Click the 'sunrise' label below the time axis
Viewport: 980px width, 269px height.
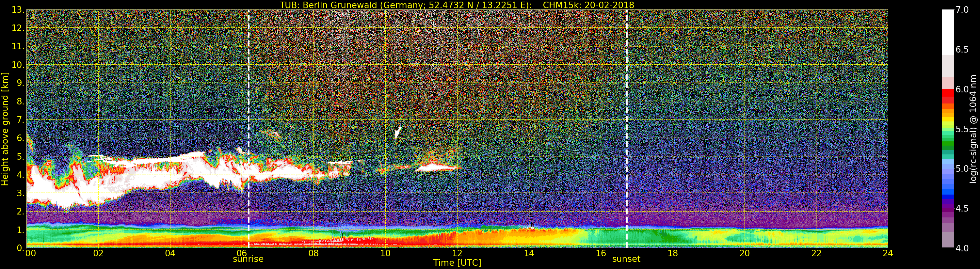(x=248, y=259)
